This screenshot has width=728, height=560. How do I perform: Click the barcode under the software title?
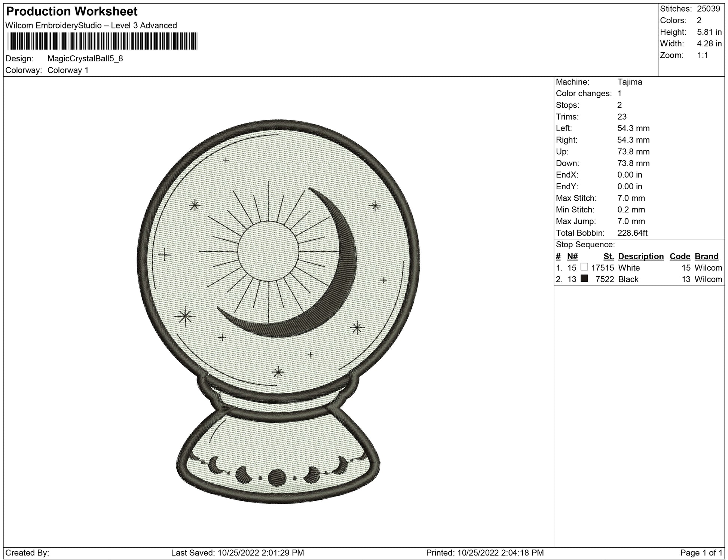(102, 41)
